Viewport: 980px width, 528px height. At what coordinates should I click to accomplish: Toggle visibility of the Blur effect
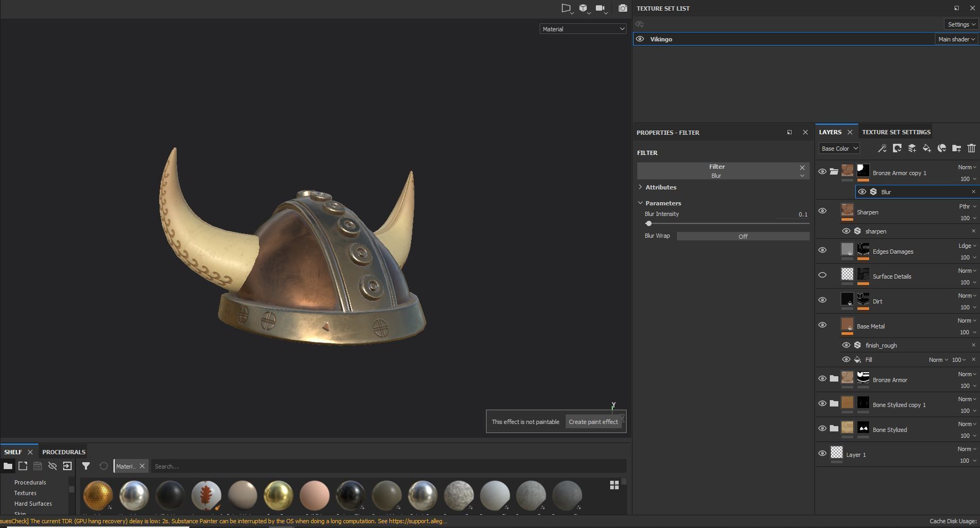click(x=862, y=192)
